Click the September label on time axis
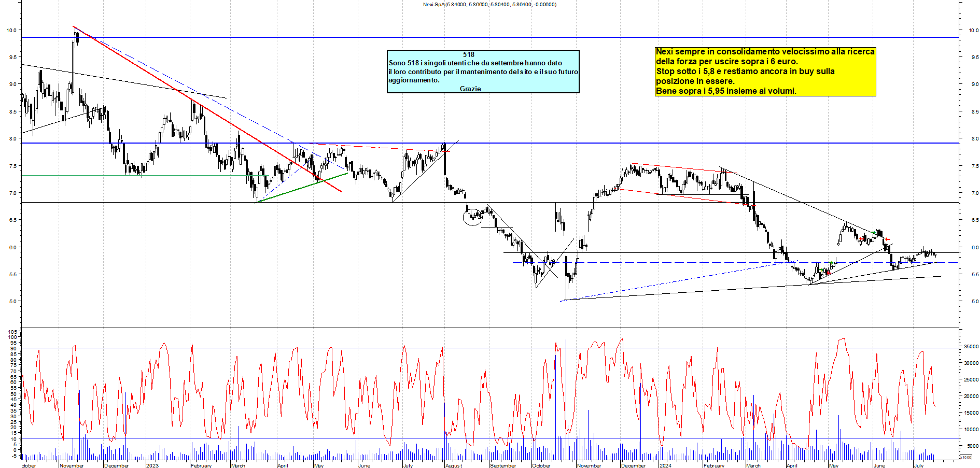This screenshot has width=980, height=468. tap(503, 465)
